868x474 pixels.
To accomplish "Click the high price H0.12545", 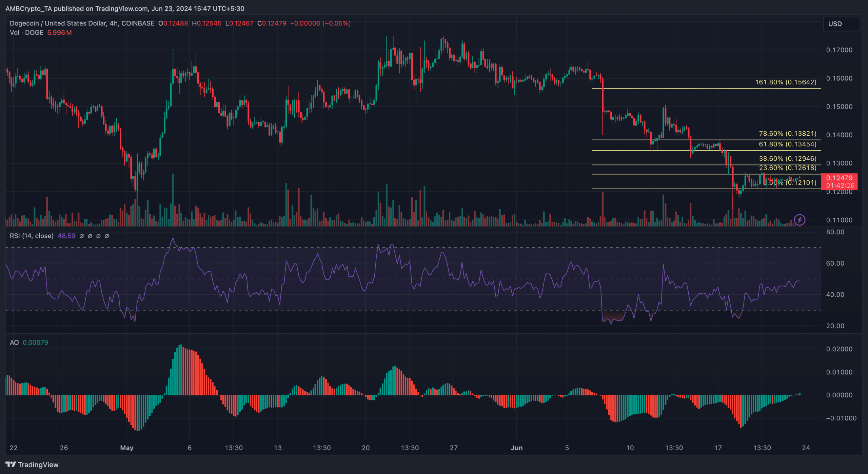I will click(x=206, y=23).
